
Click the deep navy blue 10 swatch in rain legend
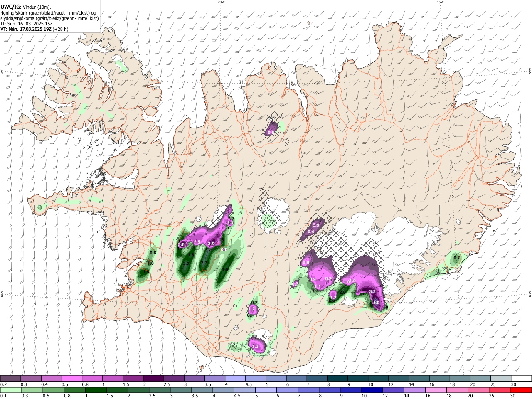[372, 390]
